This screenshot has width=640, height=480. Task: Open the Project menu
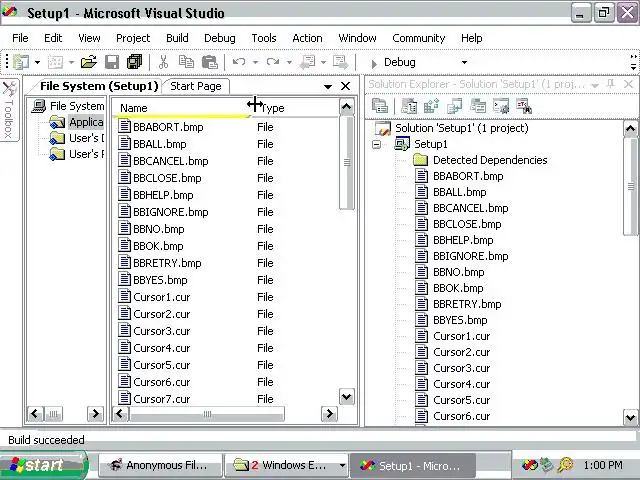(x=133, y=38)
